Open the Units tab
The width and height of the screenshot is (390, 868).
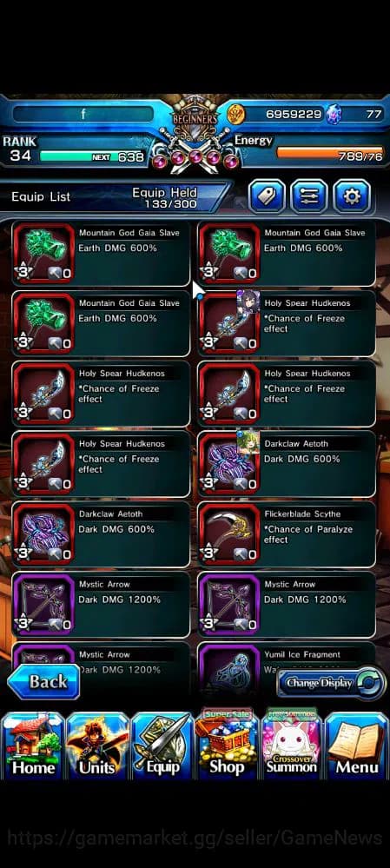pos(97,745)
